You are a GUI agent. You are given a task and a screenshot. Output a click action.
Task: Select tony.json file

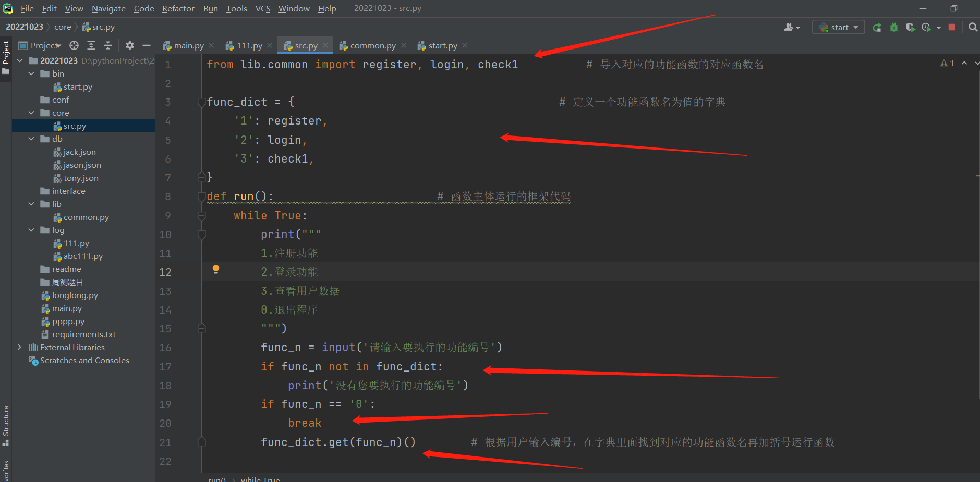click(x=81, y=178)
